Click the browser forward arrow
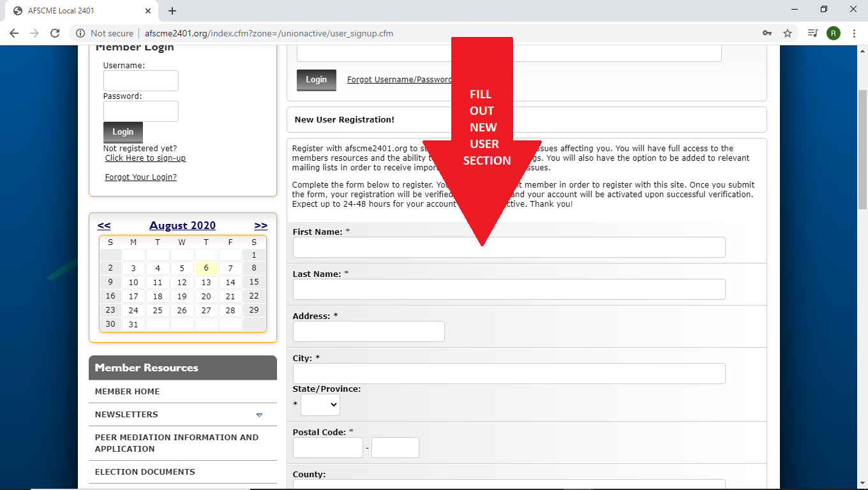 coord(34,33)
